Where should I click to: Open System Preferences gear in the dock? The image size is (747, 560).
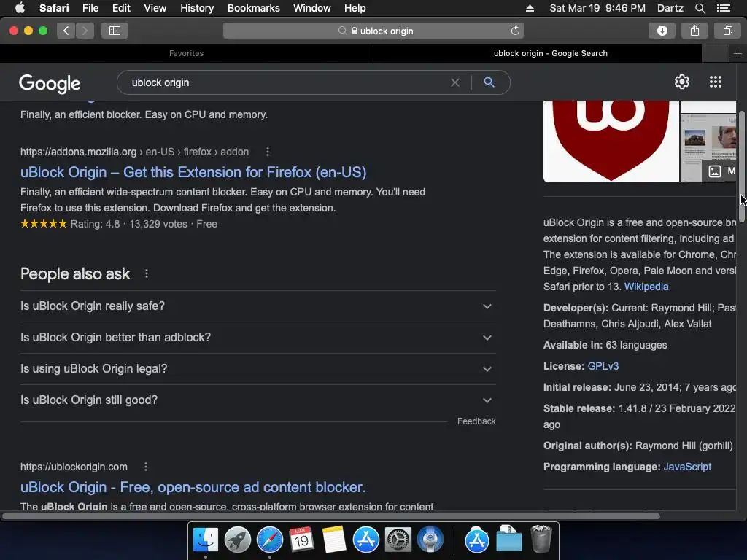(398, 540)
